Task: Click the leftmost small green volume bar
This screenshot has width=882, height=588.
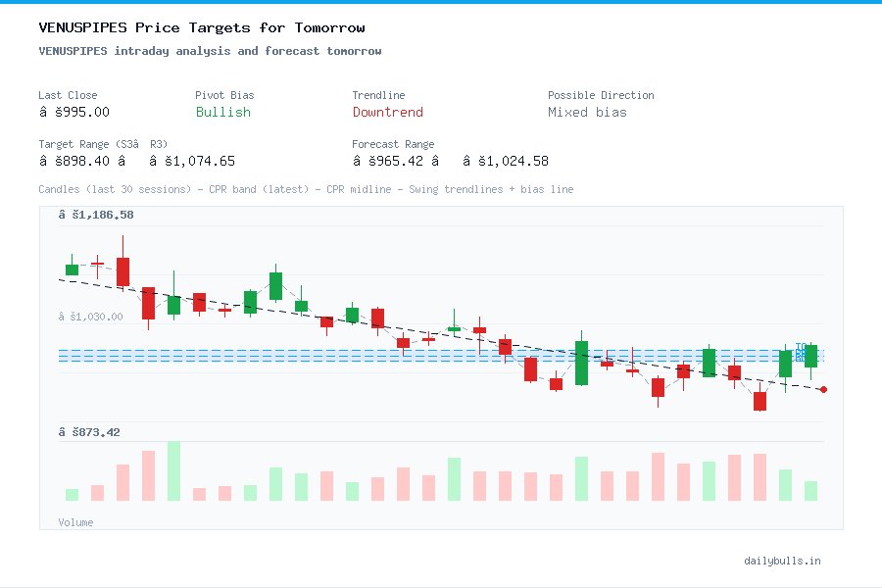Action: (x=71, y=495)
